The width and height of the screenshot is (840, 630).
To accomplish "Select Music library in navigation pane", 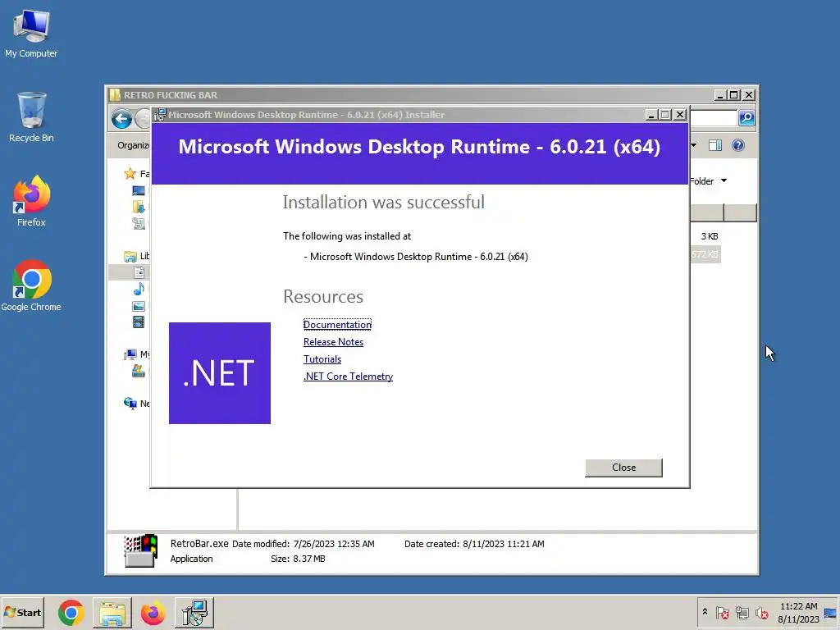I will click(139, 290).
